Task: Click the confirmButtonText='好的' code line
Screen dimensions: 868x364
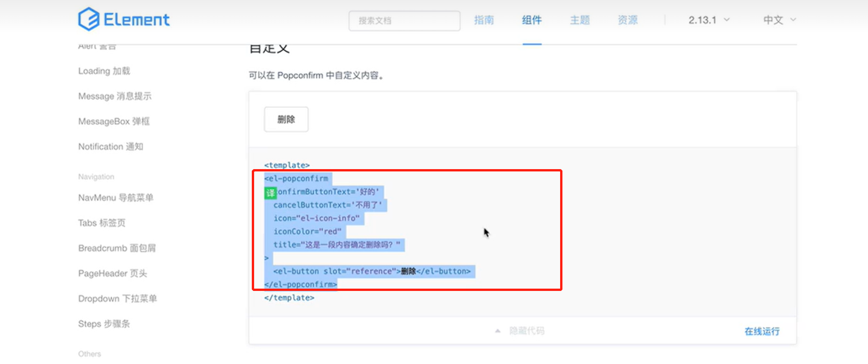Action: click(328, 192)
